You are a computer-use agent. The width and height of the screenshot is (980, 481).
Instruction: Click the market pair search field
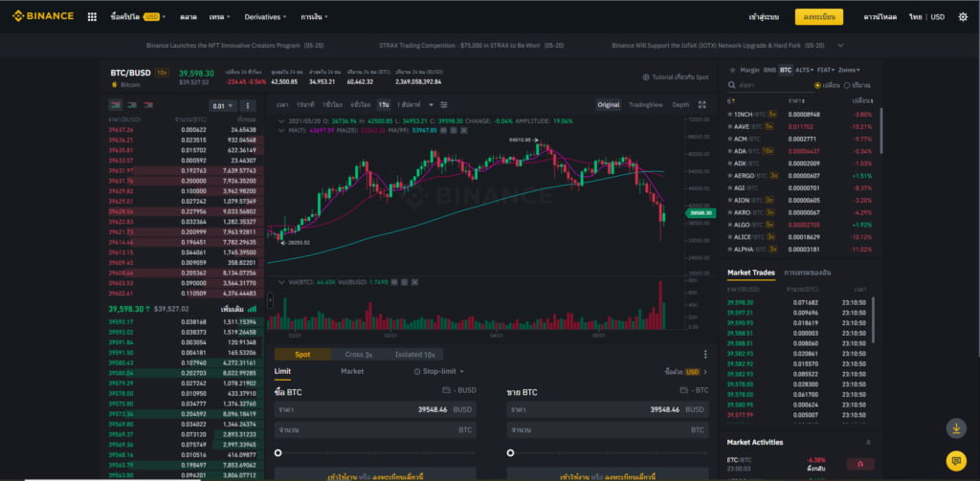[770, 85]
